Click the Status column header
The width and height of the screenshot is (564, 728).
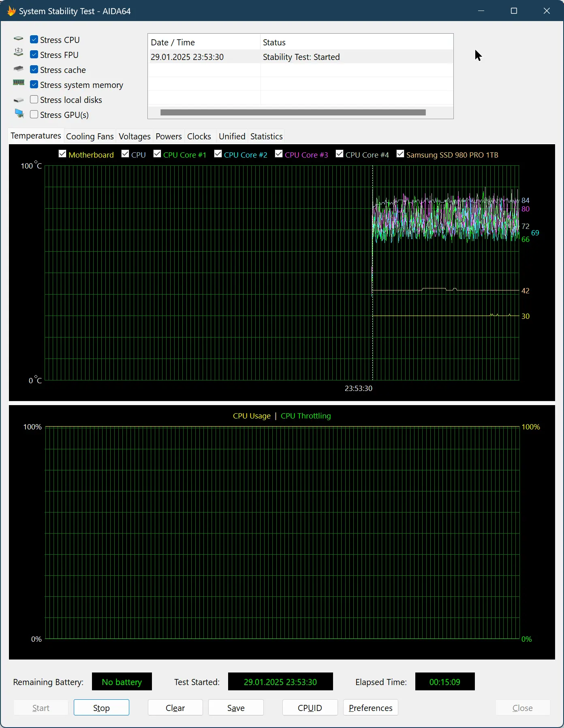[357, 42]
